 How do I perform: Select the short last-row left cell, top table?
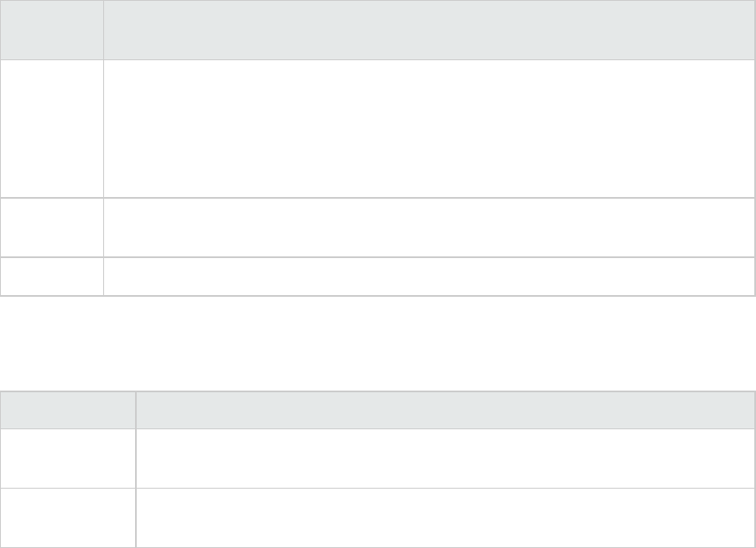click(x=52, y=276)
